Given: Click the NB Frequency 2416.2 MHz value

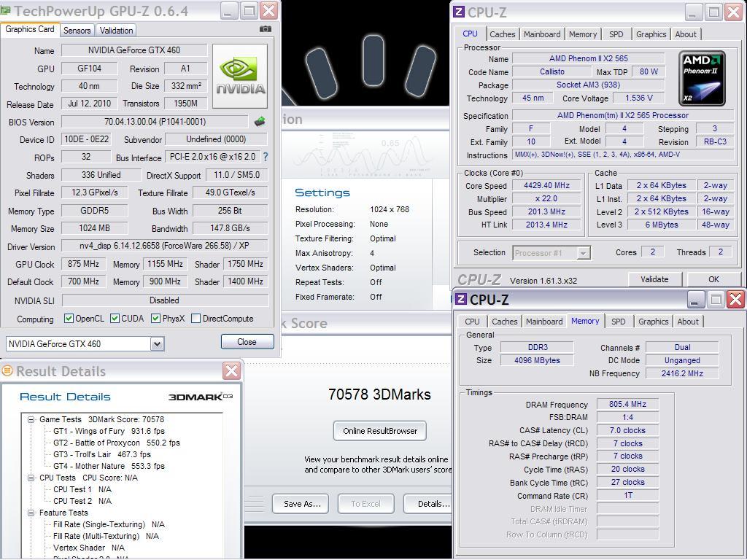Looking at the screenshot, I should click(x=682, y=374).
